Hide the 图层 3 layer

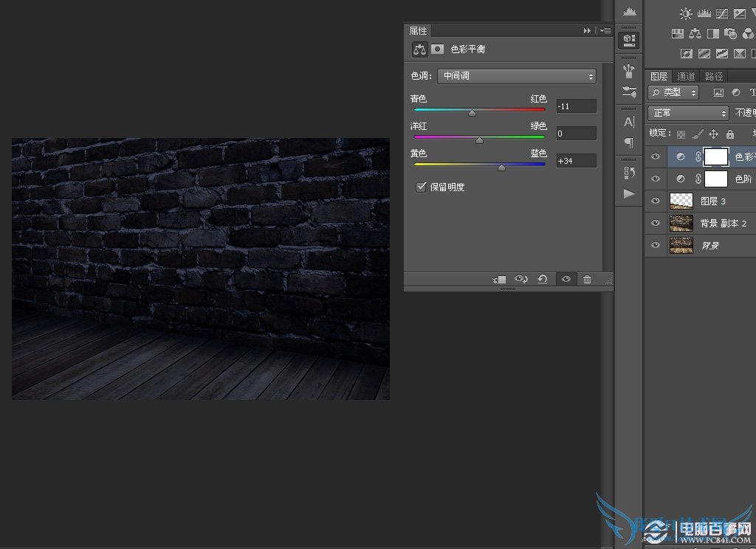(x=655, y=201)
